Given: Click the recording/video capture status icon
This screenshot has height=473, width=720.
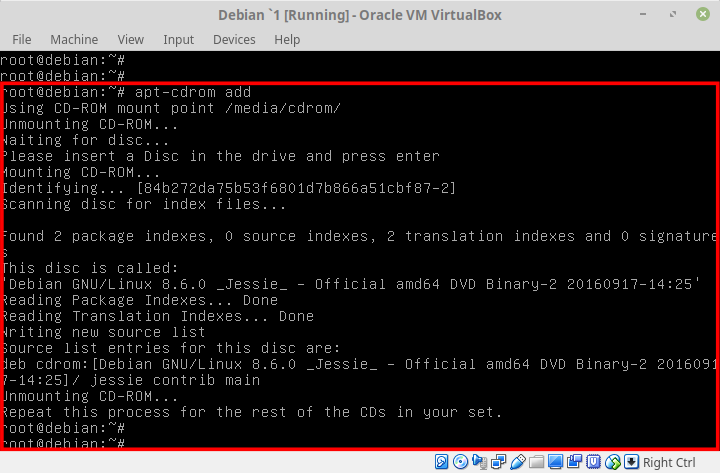Looking at the screenshot, I should (574, 462).
